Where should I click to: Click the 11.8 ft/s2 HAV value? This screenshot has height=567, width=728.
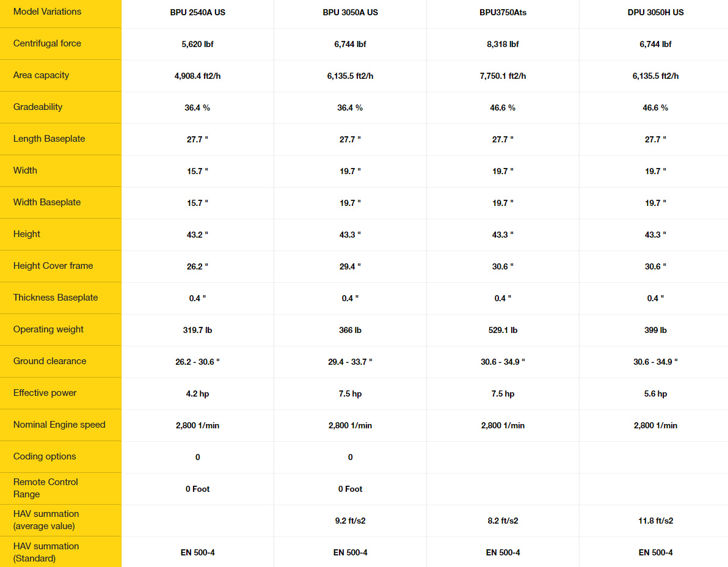[655, 521]
